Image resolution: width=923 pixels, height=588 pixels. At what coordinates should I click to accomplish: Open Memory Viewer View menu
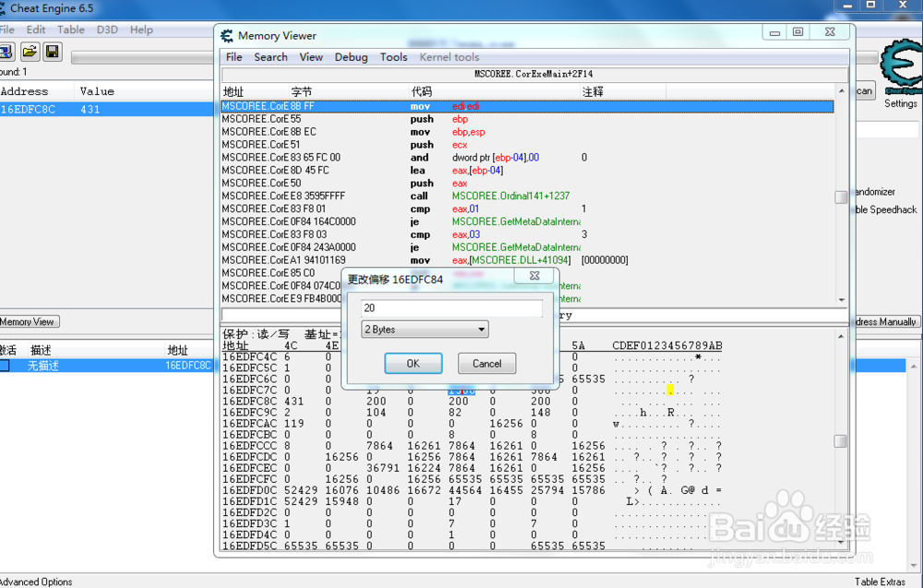311,57
